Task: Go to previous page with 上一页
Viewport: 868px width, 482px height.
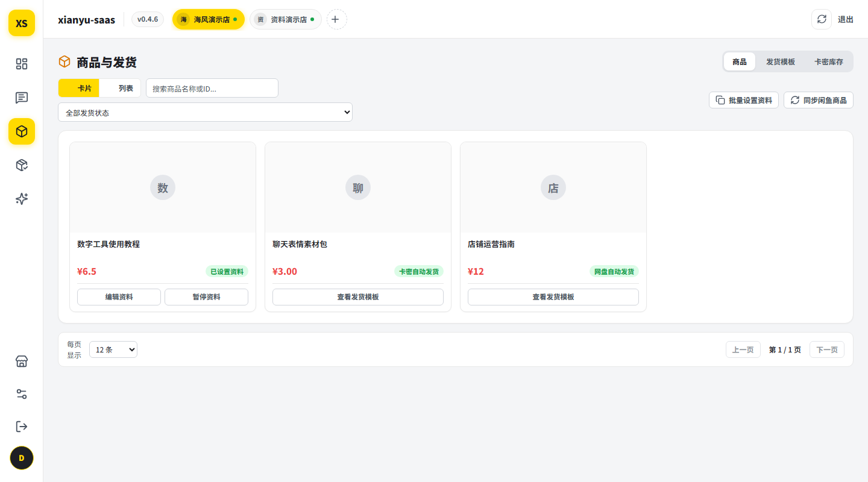Action: [x=743, y=349]
